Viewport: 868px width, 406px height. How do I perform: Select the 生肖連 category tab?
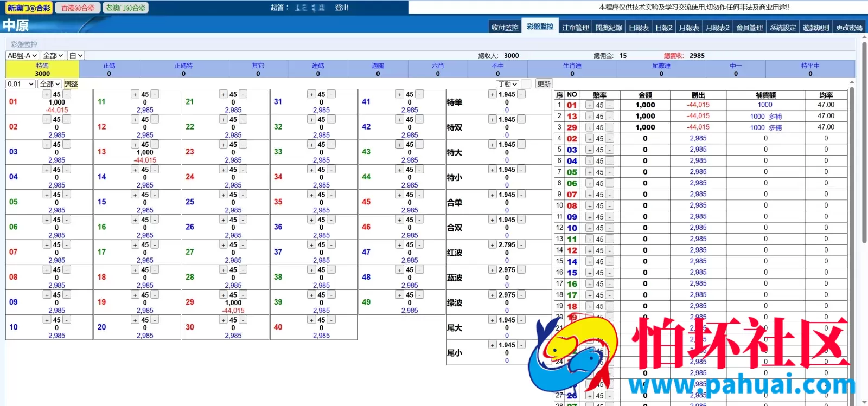tap(572, 69)
